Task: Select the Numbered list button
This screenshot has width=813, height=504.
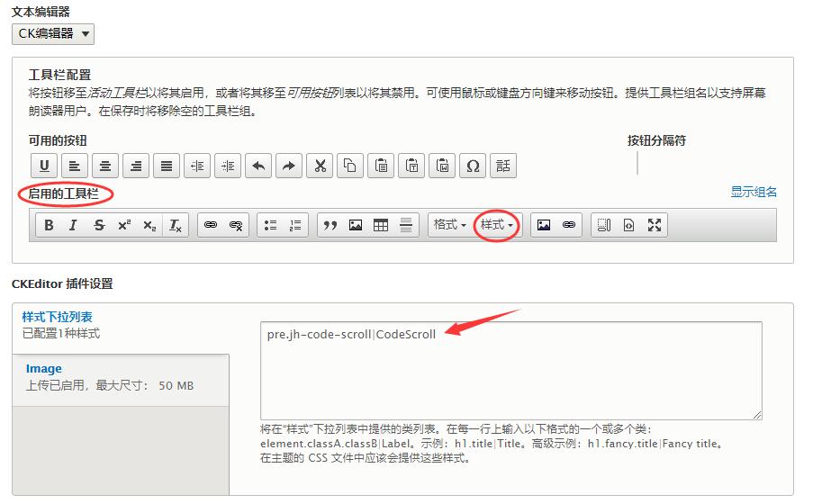Action: (295, 225)
